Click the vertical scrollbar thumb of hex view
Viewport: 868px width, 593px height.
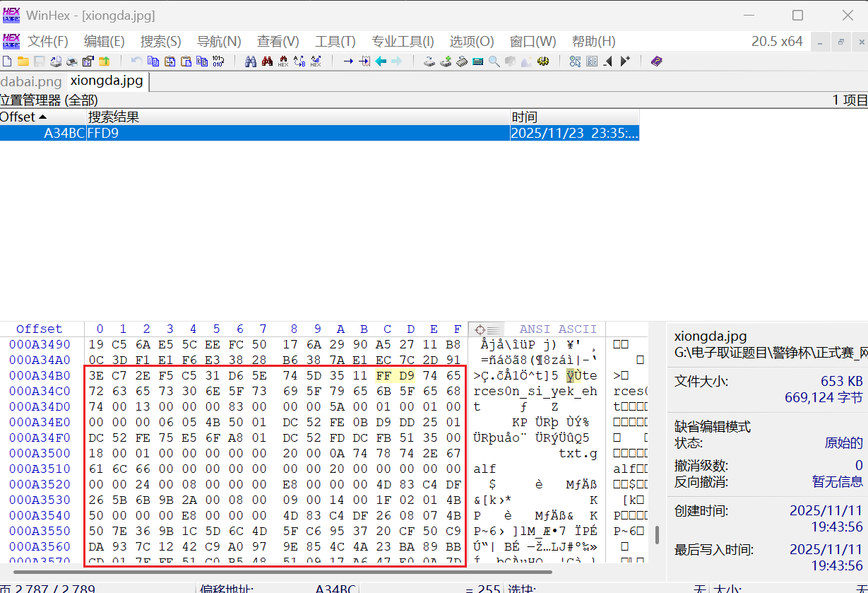click(656, 534)
